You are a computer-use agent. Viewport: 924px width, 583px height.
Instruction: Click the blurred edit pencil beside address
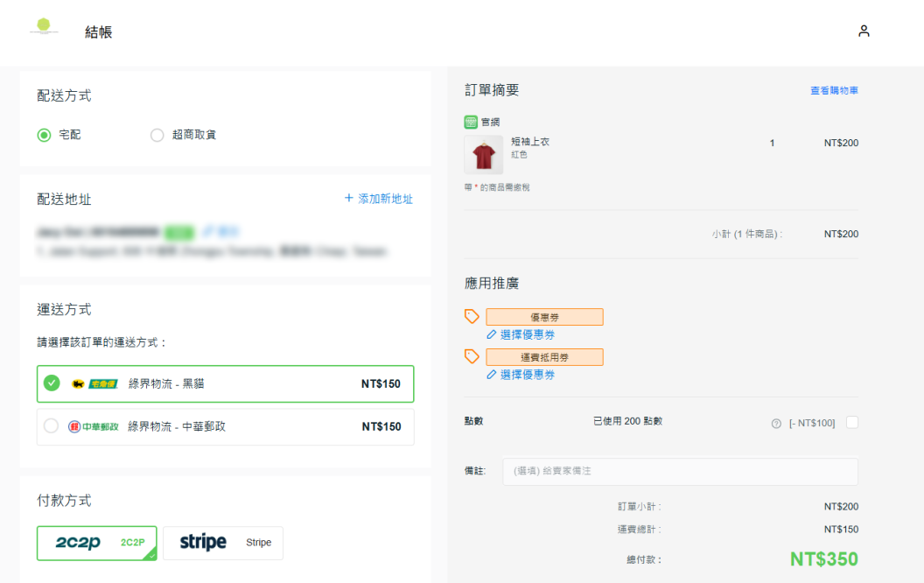click(208, 232)
